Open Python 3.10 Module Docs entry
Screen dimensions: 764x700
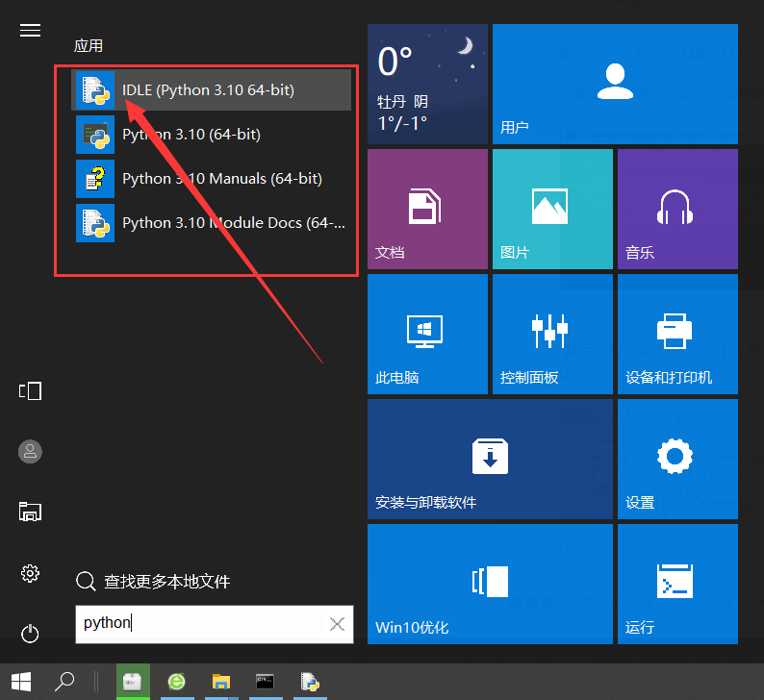[211, 223]
